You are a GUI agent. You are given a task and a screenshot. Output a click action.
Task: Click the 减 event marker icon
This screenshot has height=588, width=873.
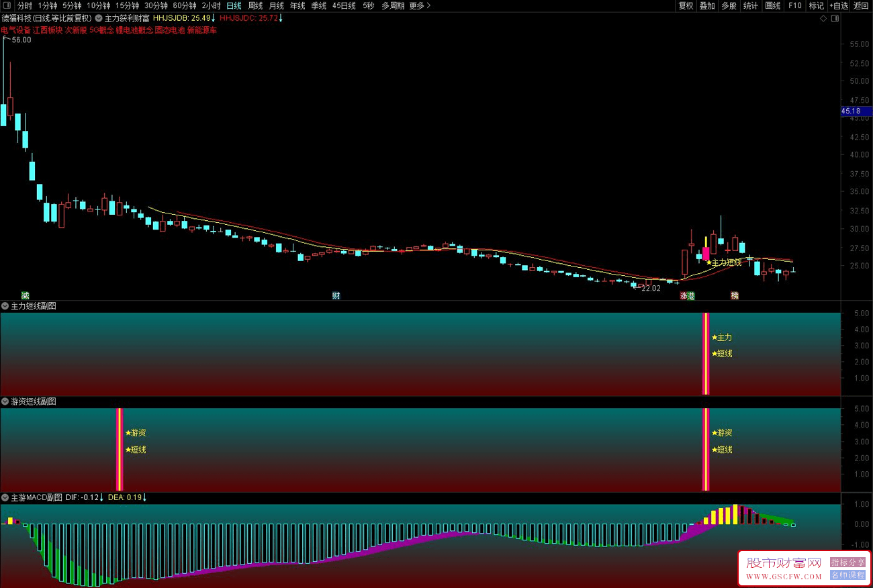pyautogui.click(x=26, y=295)
